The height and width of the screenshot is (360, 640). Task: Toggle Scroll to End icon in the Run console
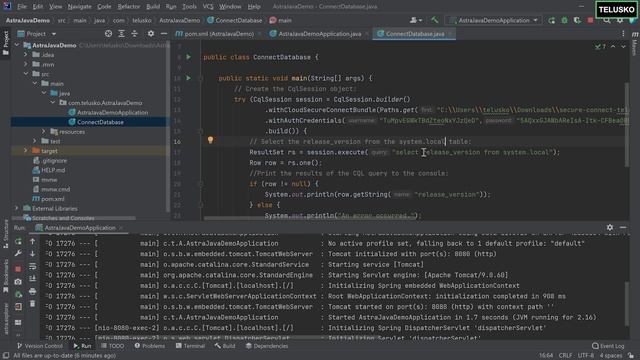point(32,279)
